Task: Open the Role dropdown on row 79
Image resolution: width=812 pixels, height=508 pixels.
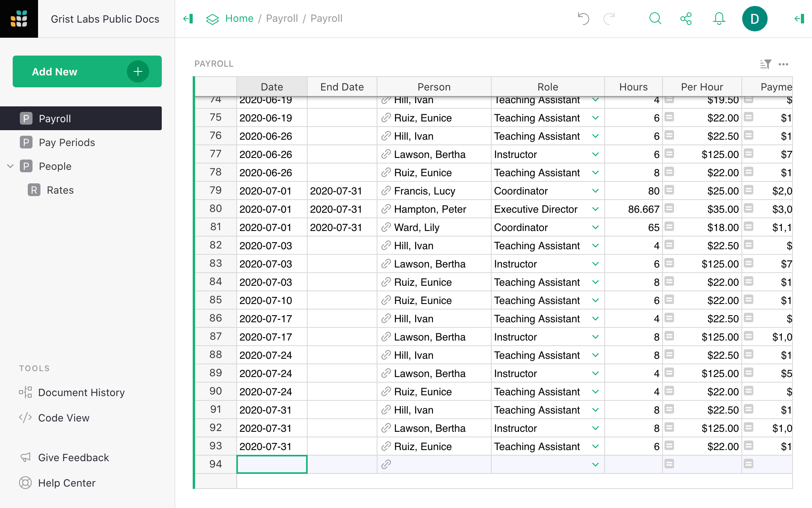Action: coord(595,190)
